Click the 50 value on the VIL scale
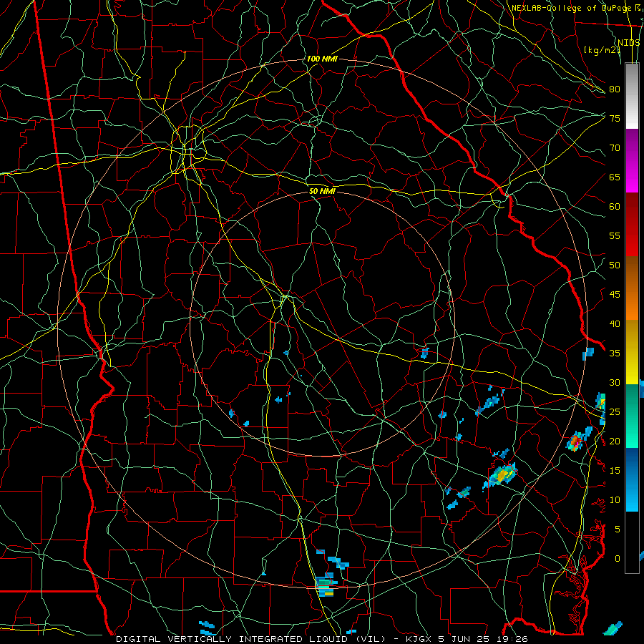This screenshot has height=644, width=644. point(615,265)
